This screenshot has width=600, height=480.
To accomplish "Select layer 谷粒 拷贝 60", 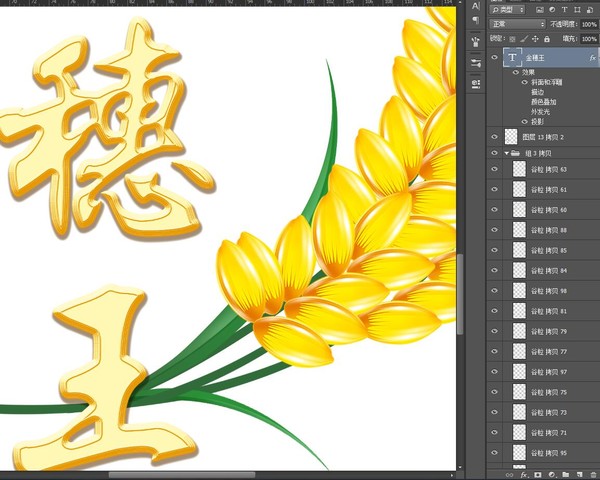I will [543, 210].
